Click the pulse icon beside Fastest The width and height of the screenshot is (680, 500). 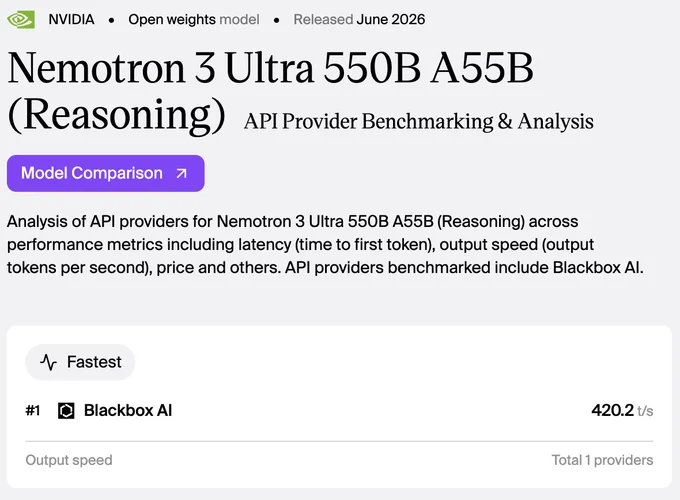point(48,362)
